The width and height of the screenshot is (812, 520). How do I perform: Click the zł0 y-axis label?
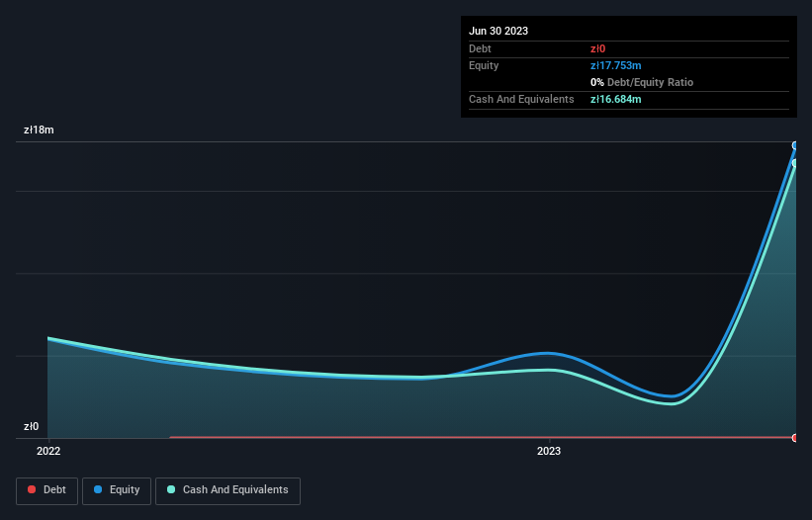(31, 426)
